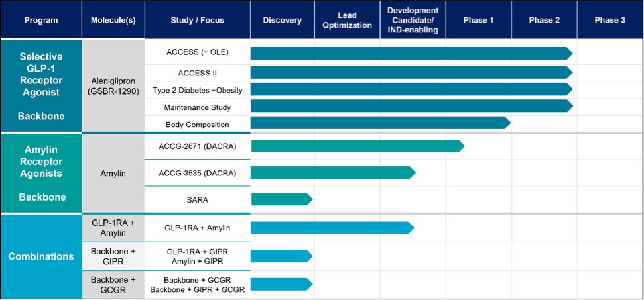Click the Program column header
Image resolution: width=644 pixels, height=300 pixels.
coord(41,20)
